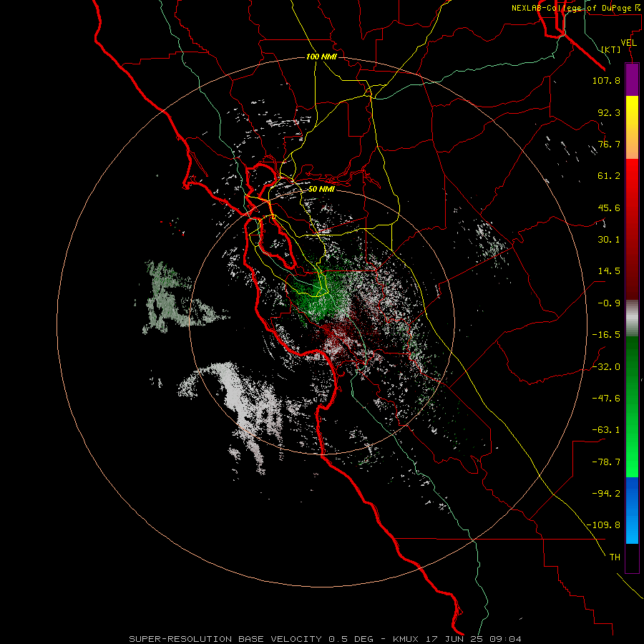The height and width of the screenshot is (644, 644).
Task: Click the VEL legend title
Action: point(628,43)
